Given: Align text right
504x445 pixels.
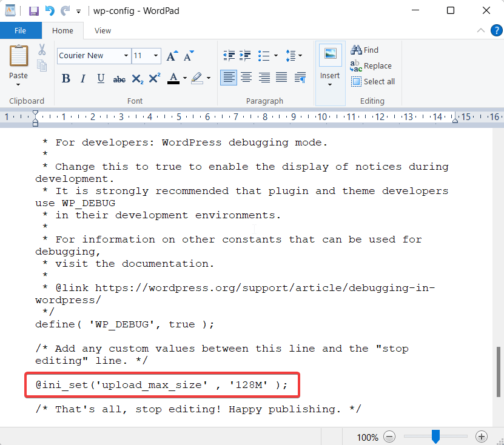Looking at the screenshot, I should (264, 78).
